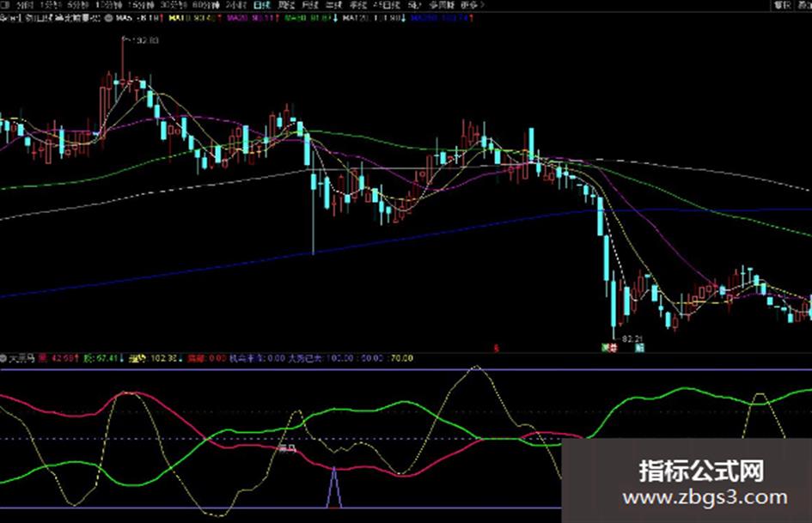Select the 周线 weekly chart tab
This screenshot has height=523, width=812.
286,5
